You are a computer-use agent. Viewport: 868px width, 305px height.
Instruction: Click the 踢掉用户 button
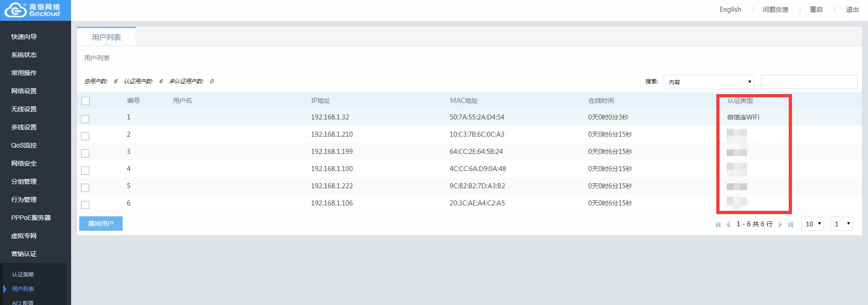coord(101,224)
